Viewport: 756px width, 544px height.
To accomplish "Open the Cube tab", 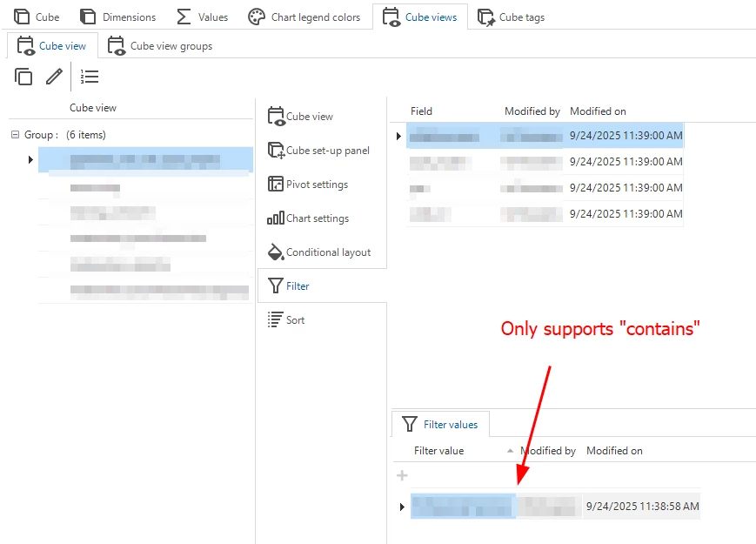I will coord(37,17).
